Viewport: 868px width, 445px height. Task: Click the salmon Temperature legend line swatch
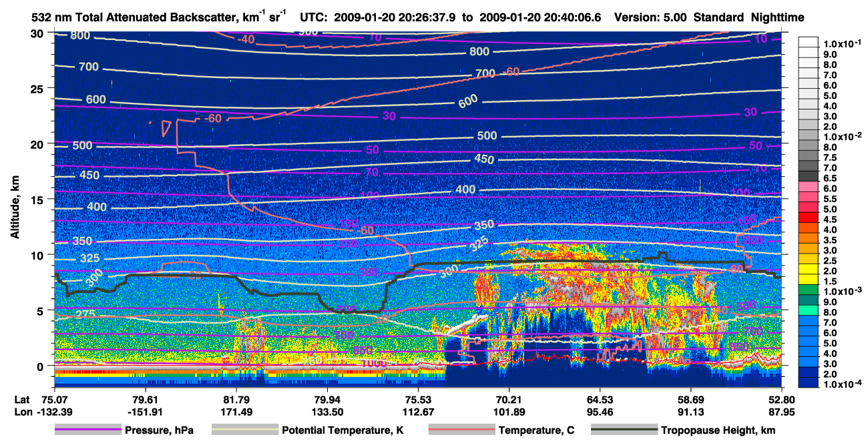[x=461, y=430]
